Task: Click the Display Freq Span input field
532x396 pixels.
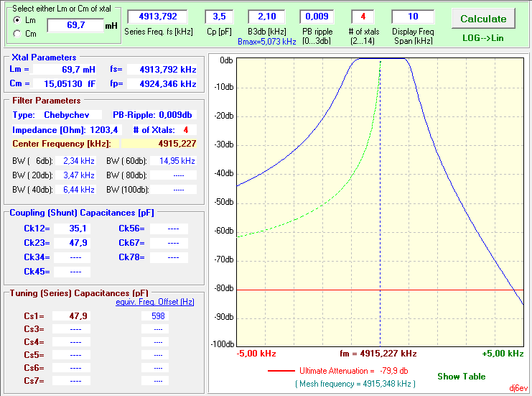Action: 413,17
